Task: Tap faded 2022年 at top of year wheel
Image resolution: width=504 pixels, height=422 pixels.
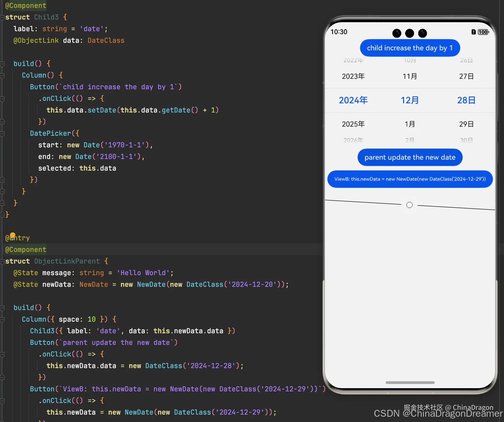Action: click(x=353, y=60)
